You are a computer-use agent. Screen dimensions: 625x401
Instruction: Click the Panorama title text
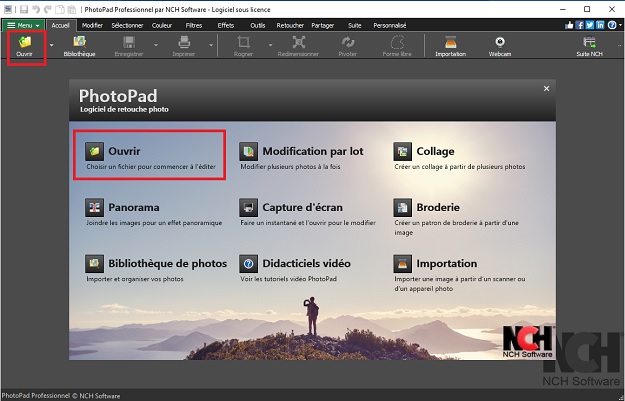coord(134,207)
